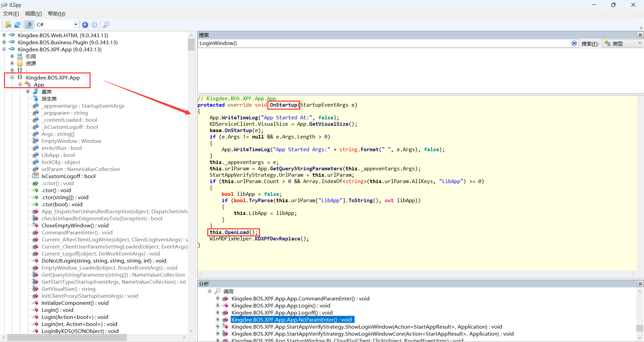The image size is (644, 342).
Task: Click the magnifier search toolbar icon
Action: coord(106,24)
